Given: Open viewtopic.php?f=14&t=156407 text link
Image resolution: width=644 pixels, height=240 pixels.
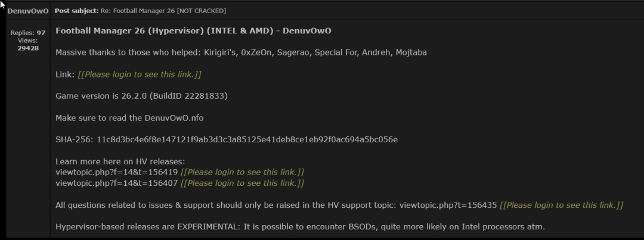Looking at the screenshot, I should click(x=117, y=183).
